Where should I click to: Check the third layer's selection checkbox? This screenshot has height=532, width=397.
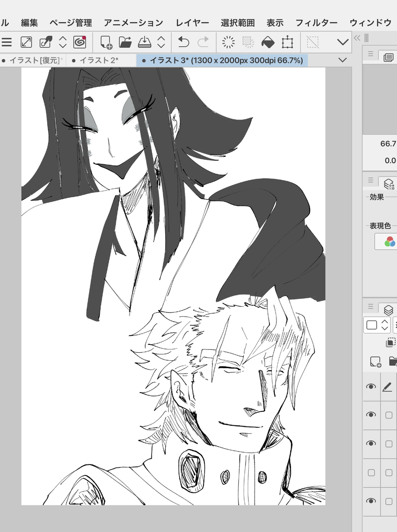click(389, 444)
